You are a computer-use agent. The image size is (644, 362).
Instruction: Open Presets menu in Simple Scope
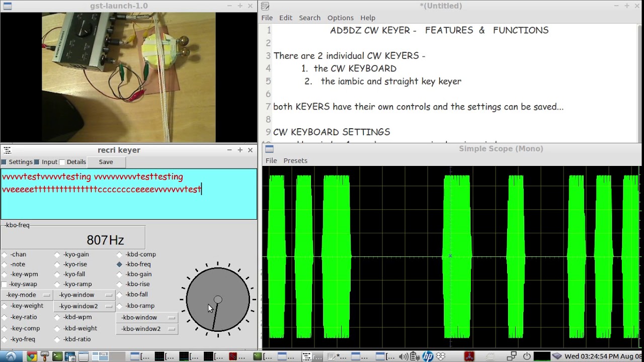coord(295,161)
